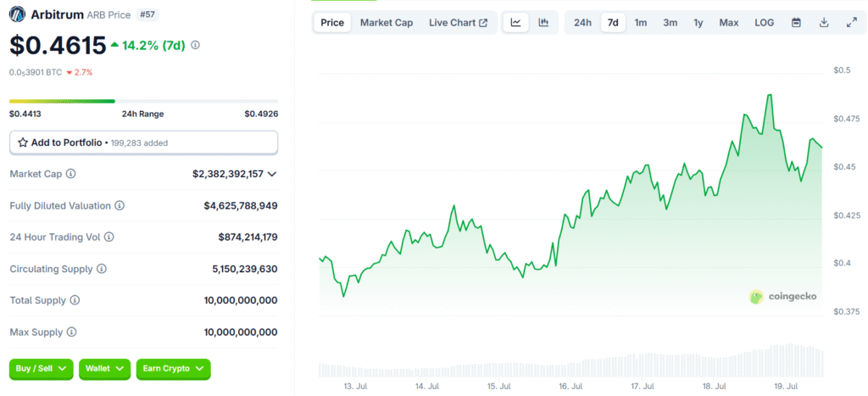Select the 24h time range
This screenshot has height=396, width=868.
coord(582,23)
